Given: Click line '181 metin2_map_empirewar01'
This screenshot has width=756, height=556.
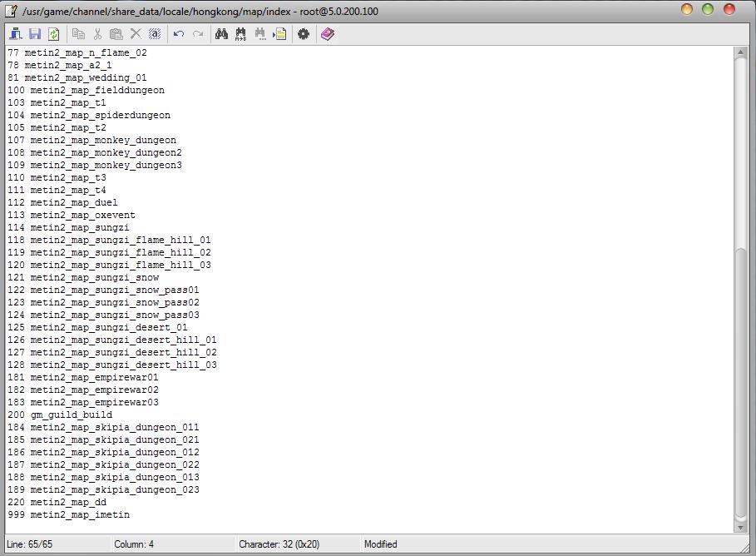Looking at the screenshot, I should [83, 378].
